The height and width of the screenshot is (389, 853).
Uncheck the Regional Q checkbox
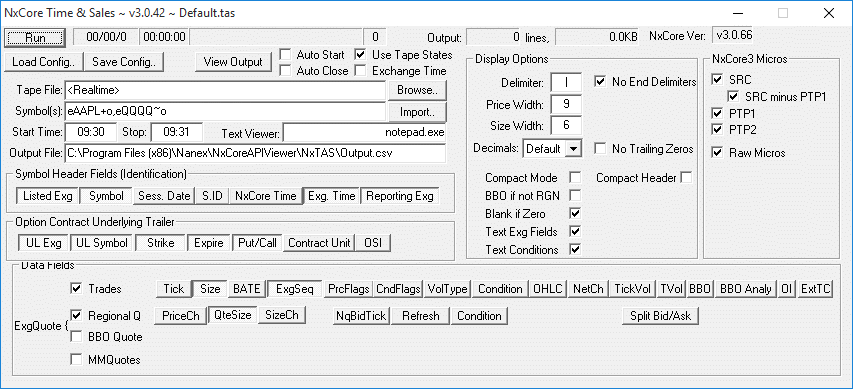[76, 315]
